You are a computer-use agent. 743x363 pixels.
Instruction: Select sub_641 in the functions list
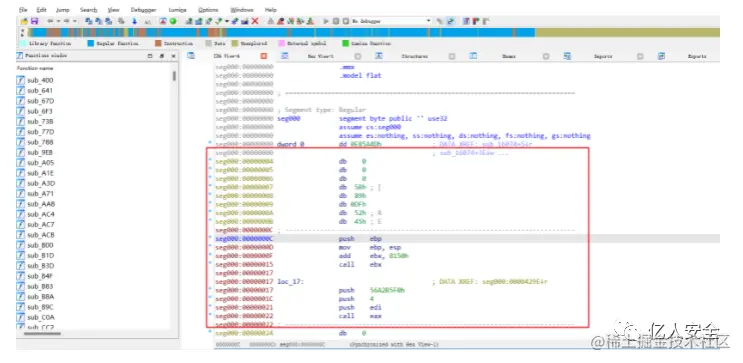40,91
